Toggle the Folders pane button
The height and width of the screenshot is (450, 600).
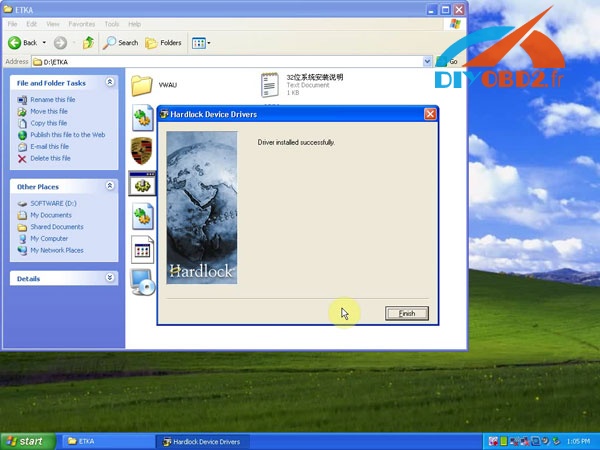click(163, 43)
